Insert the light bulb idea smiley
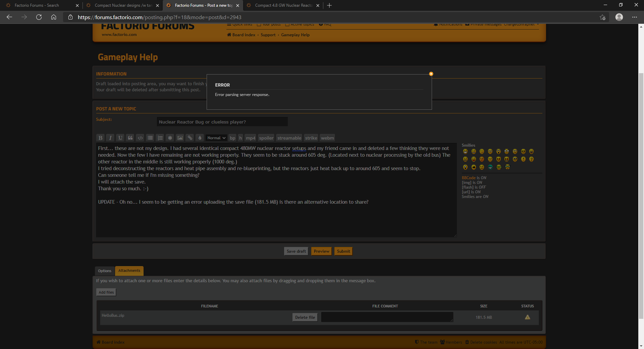 pyautogui.click(x=465, y=167)
